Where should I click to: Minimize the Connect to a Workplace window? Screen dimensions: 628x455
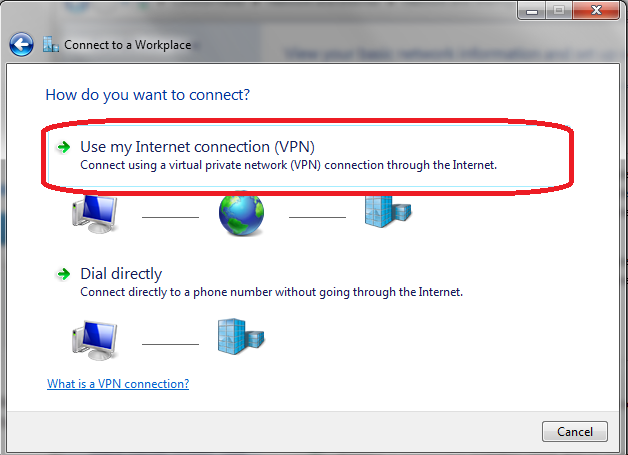(x=532, y=10)
